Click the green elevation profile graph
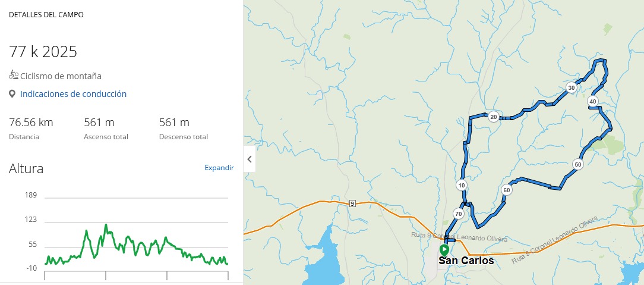This screenshot has height=285, width=644. [x=136, y=247]
